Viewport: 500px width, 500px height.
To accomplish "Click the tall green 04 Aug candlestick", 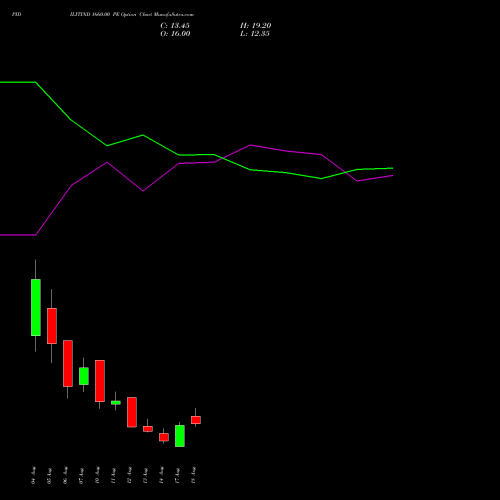I will click(36, 307).
